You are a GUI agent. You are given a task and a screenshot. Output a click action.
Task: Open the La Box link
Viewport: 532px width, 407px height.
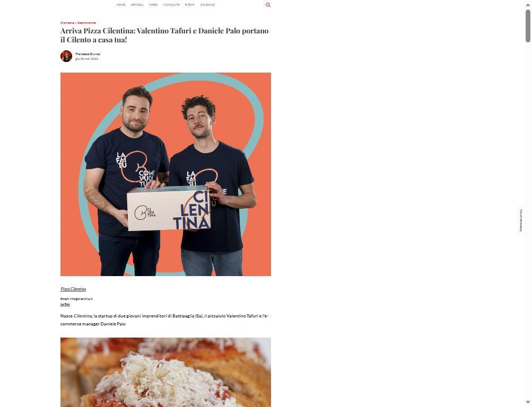click(65, 304)
